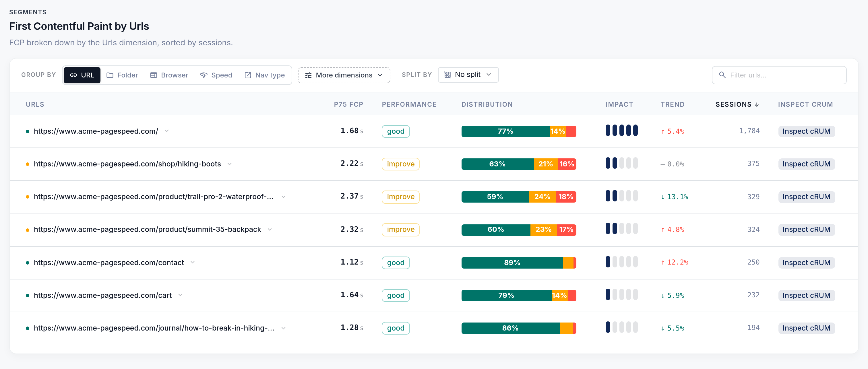Screen dimensions: 868x369
Task: Open the No split dropdown
Action: click(468, 75)
